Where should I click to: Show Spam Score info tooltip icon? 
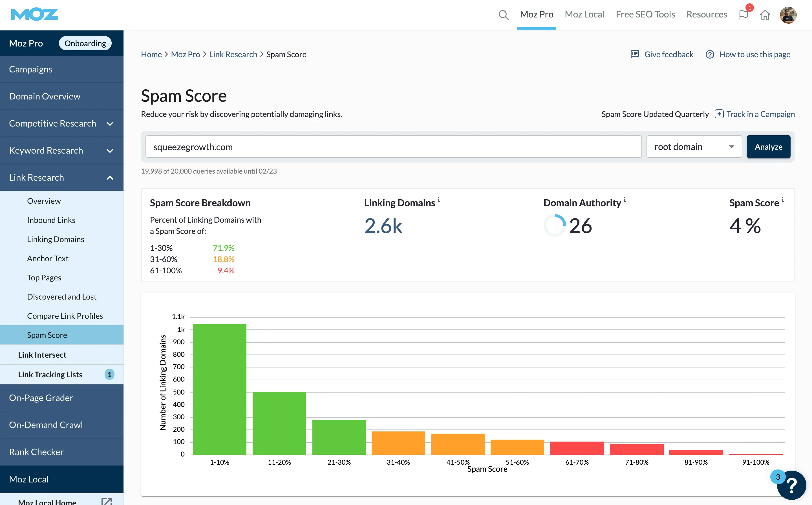click(783, 200)
